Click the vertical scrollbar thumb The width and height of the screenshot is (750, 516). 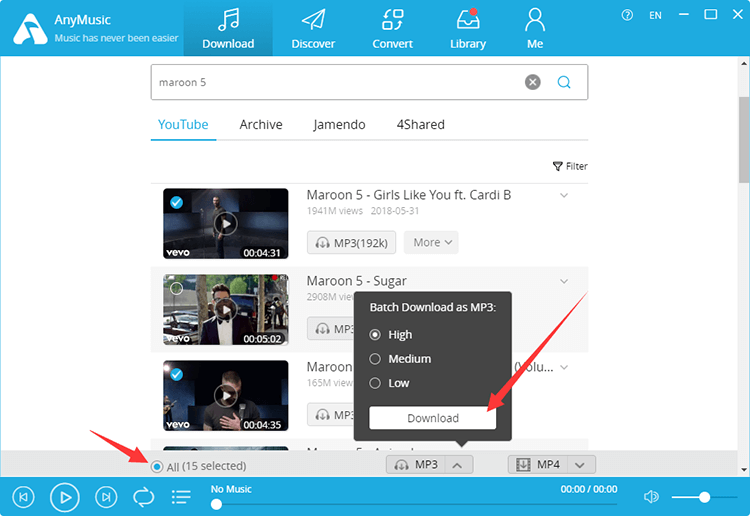point(744,139)
